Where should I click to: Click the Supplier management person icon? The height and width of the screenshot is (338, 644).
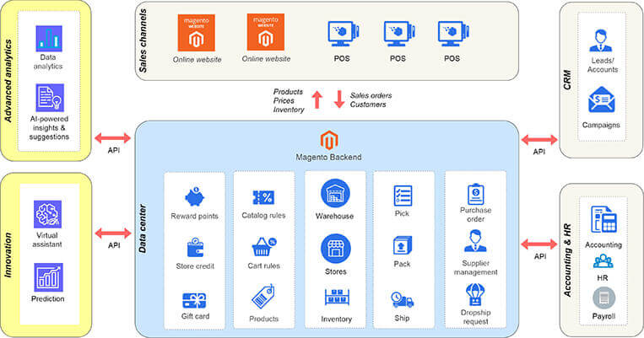tap(475, 241)
